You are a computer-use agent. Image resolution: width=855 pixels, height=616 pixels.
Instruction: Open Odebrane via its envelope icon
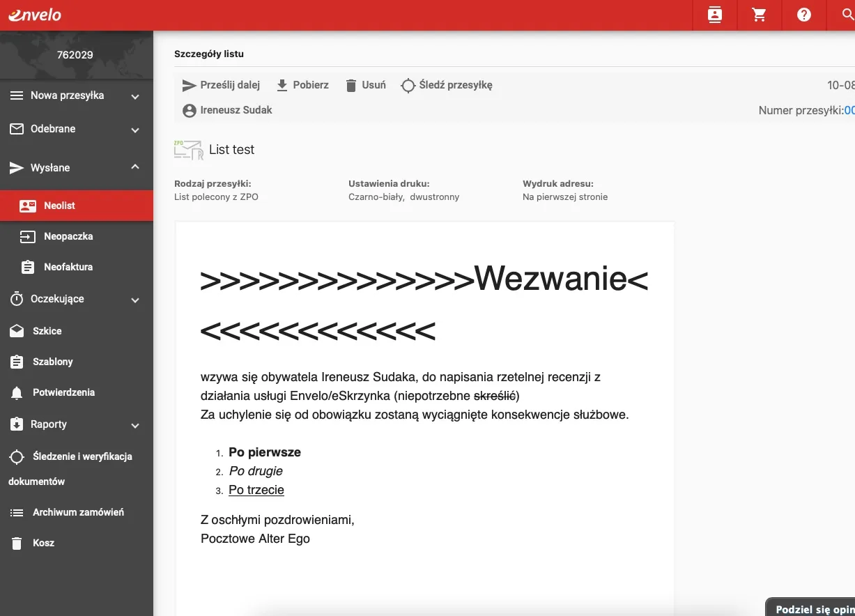coord(16,129)
